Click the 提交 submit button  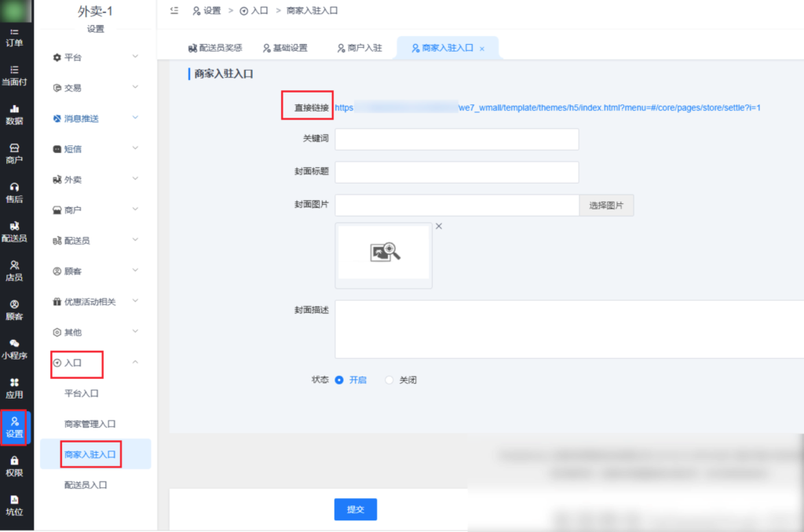click(355, 509)
